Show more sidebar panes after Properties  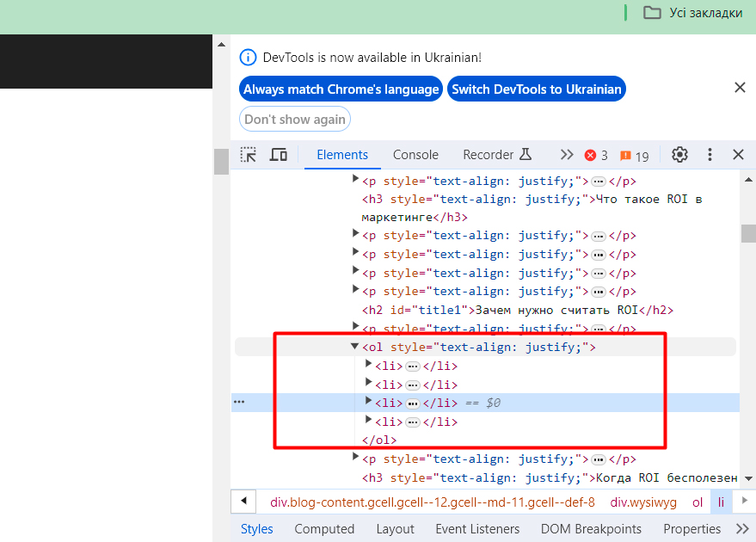click(x=742, y=529)
